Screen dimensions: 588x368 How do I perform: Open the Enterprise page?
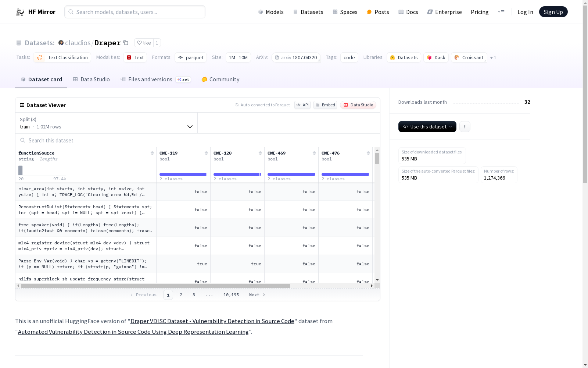(444, 12)
